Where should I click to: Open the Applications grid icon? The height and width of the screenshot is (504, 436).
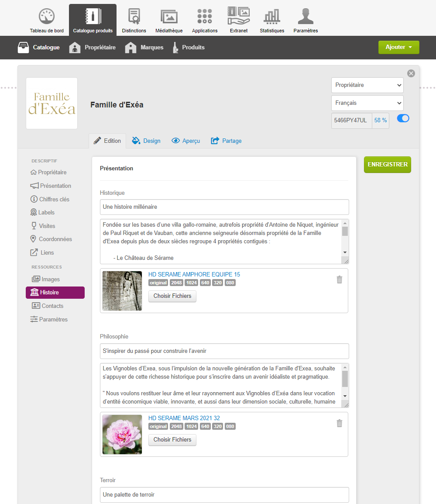tap(205, 16)
